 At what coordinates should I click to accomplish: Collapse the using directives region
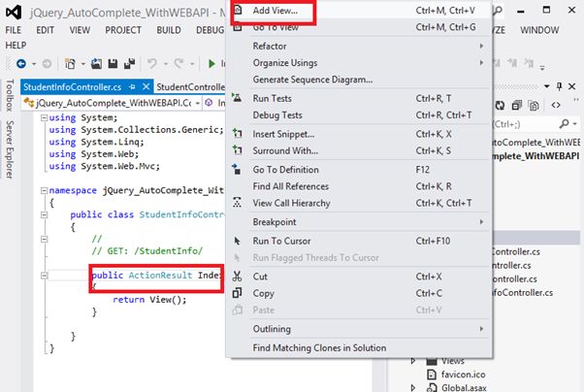(44, 117)
